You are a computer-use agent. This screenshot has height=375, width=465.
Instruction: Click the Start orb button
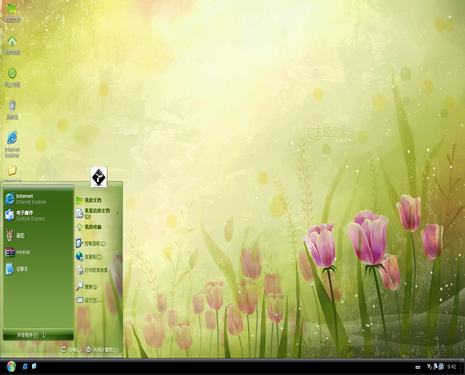(x=11, y=367)
